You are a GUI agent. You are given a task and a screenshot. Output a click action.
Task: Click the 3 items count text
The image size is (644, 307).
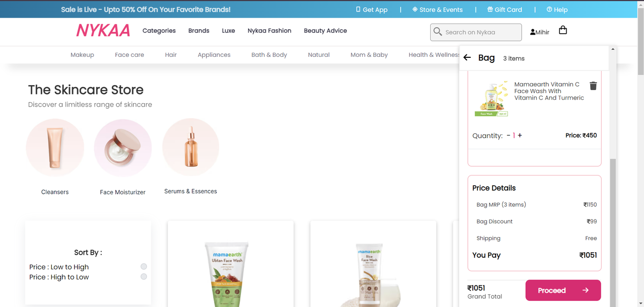514,58
